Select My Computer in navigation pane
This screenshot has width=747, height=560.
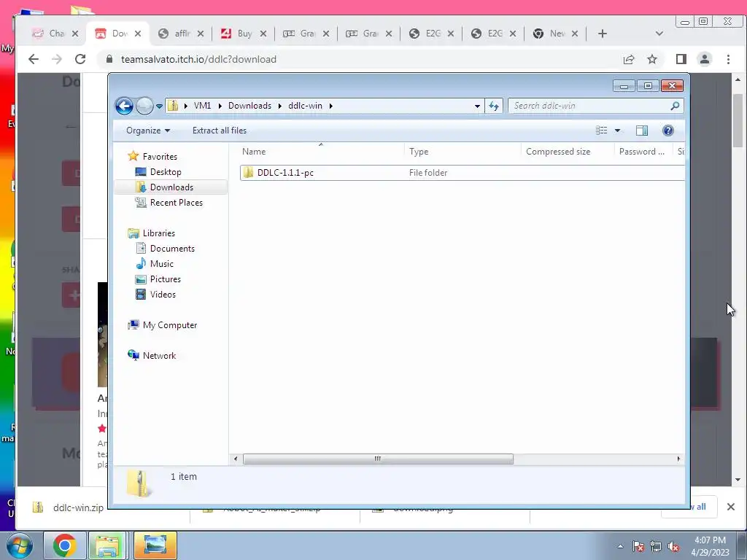[169, 325]
